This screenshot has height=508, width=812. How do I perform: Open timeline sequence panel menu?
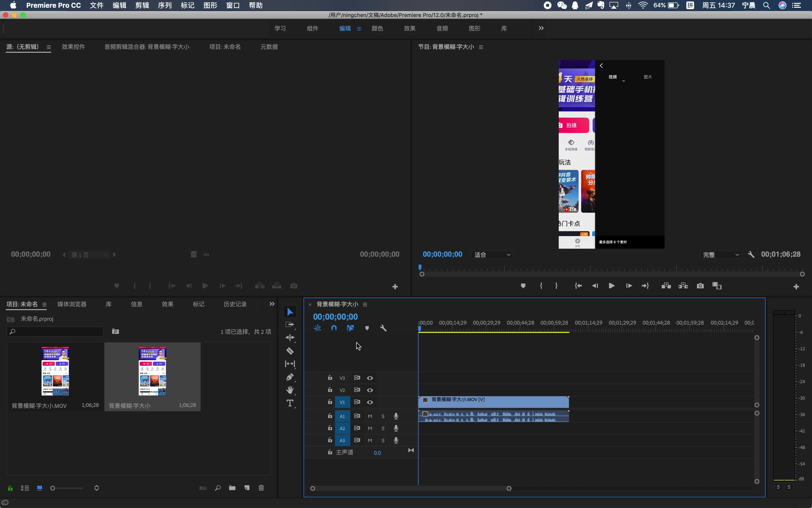pyautogui.click(x=365, y=304)
